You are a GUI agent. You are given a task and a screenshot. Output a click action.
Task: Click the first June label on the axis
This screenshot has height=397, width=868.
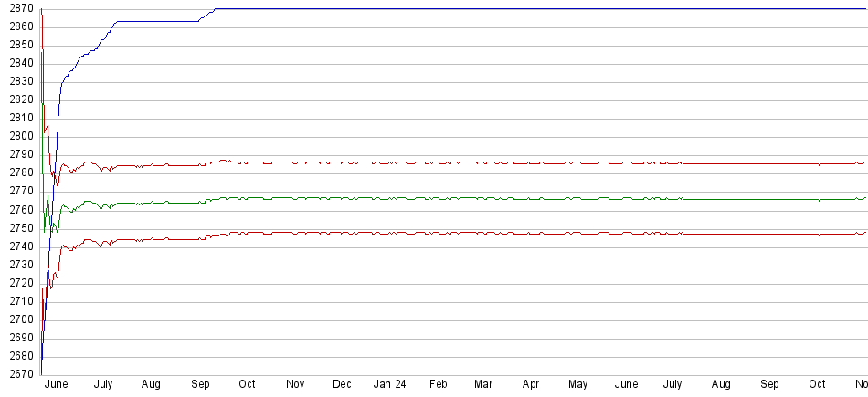56,384
